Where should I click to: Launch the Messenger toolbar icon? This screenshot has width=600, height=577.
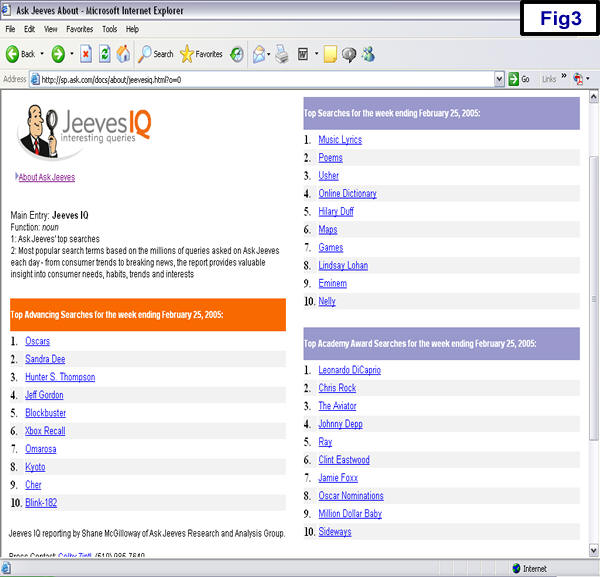pos(368,54)
